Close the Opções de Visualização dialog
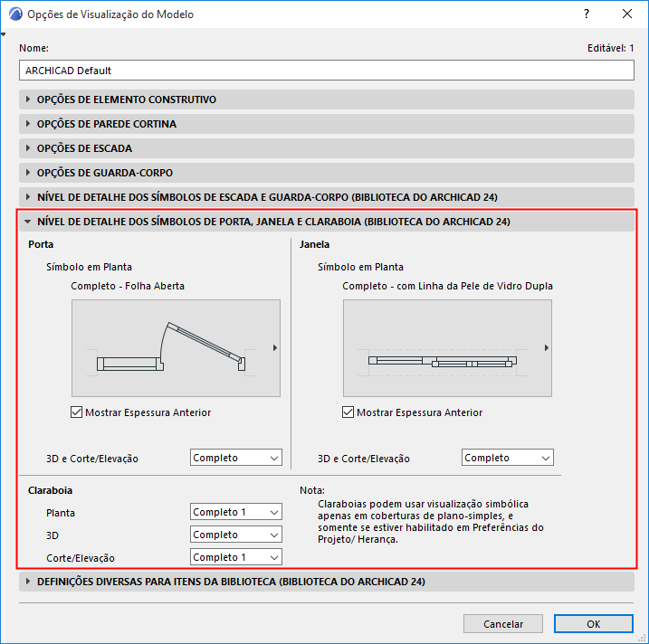The image size is (649, 644). click(x=627, y=14)
